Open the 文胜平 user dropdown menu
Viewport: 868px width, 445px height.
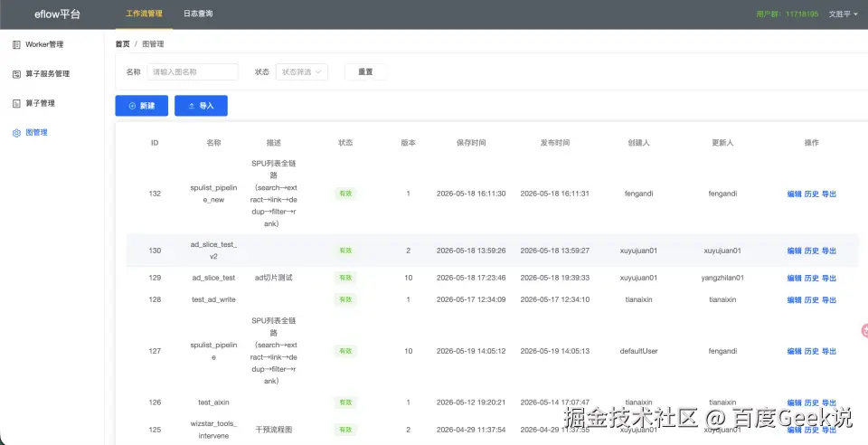click(x=843, y=14)
